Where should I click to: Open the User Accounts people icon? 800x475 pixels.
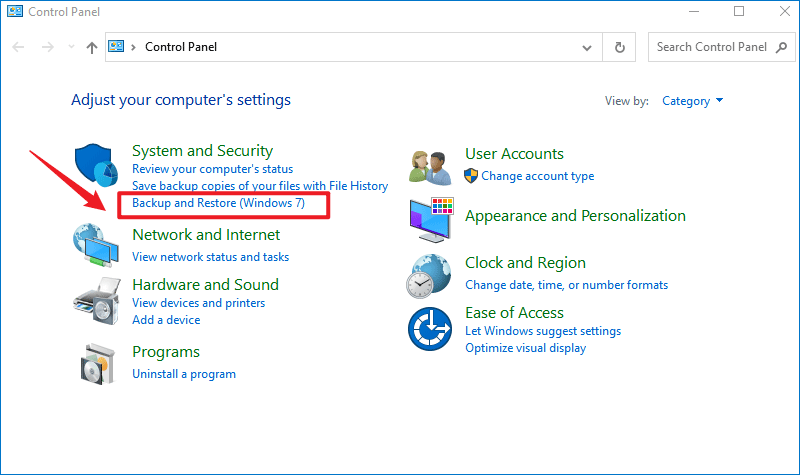[x=430, y=168]
